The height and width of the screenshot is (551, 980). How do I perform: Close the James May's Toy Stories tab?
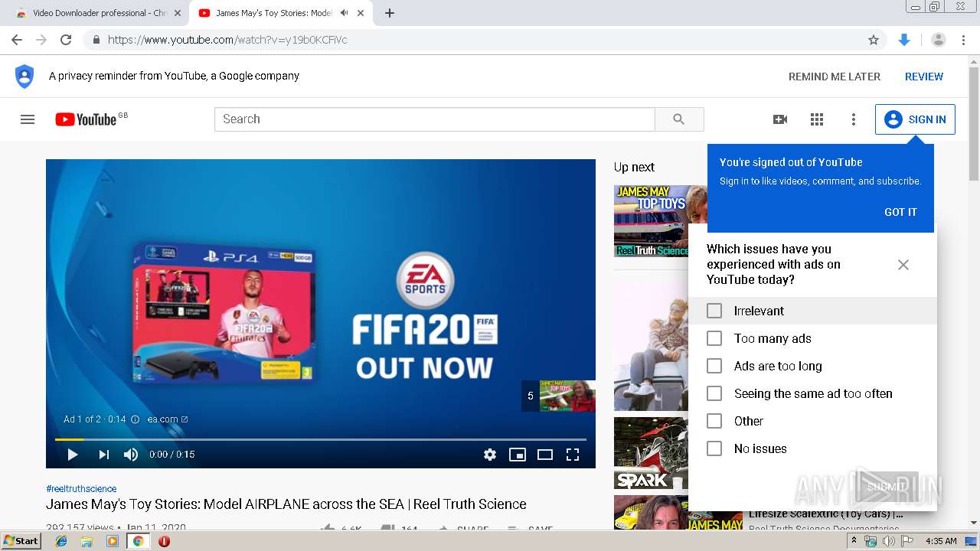pos(361,13)
